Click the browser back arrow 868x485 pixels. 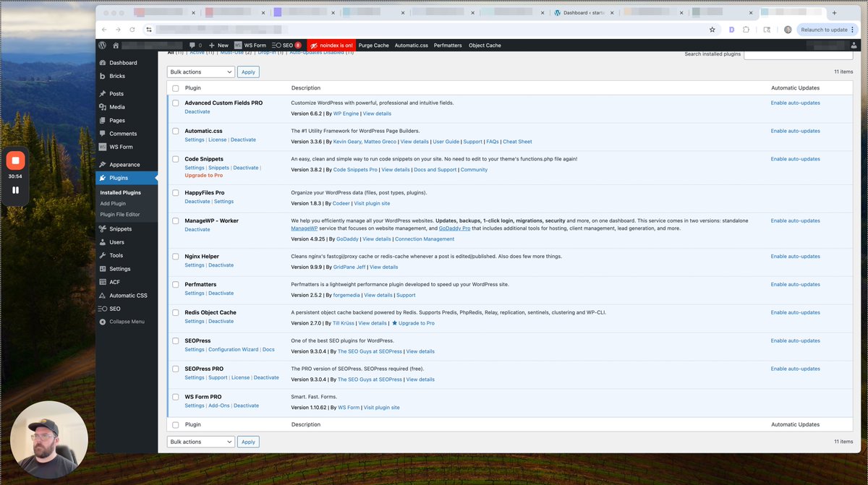104,30
